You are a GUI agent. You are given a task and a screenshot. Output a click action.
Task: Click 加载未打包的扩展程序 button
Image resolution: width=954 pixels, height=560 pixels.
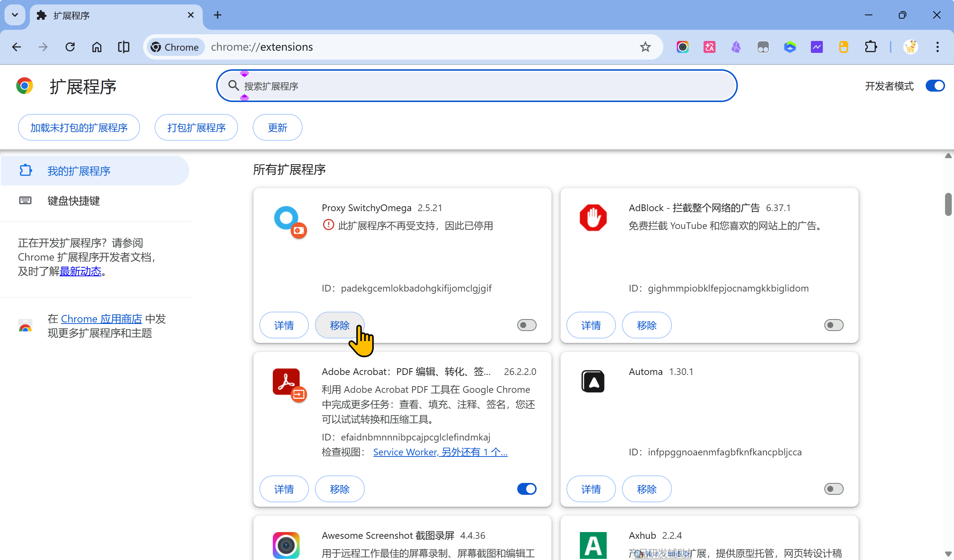click(x=79, y=127)
